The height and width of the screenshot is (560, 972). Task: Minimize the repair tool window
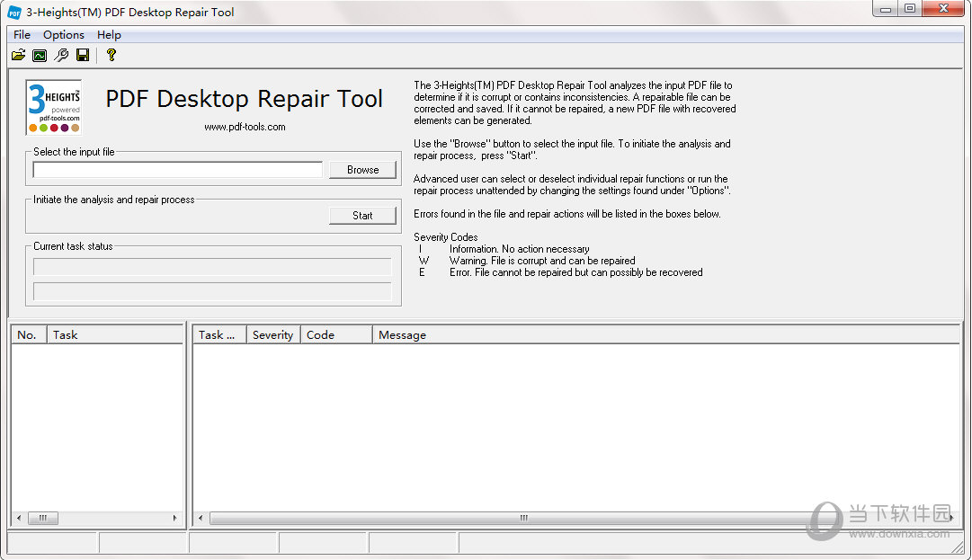(x=885, y=9)
